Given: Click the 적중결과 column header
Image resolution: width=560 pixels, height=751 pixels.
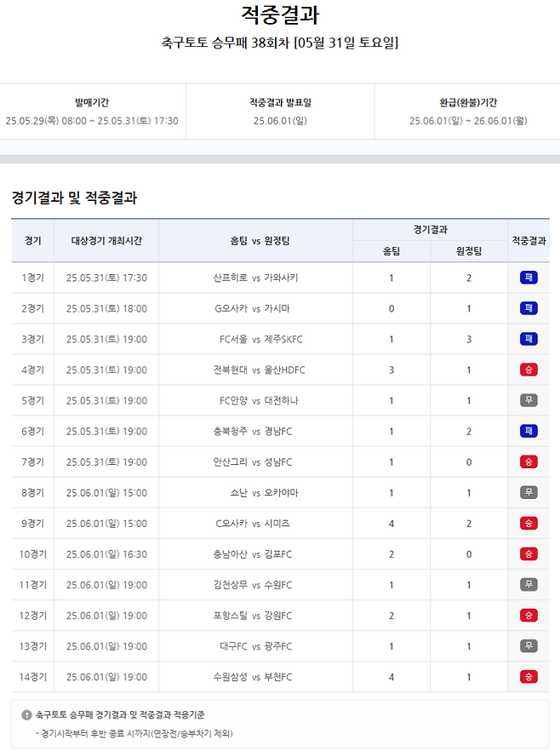Looking at the screenshot, I should pos(529,240).
